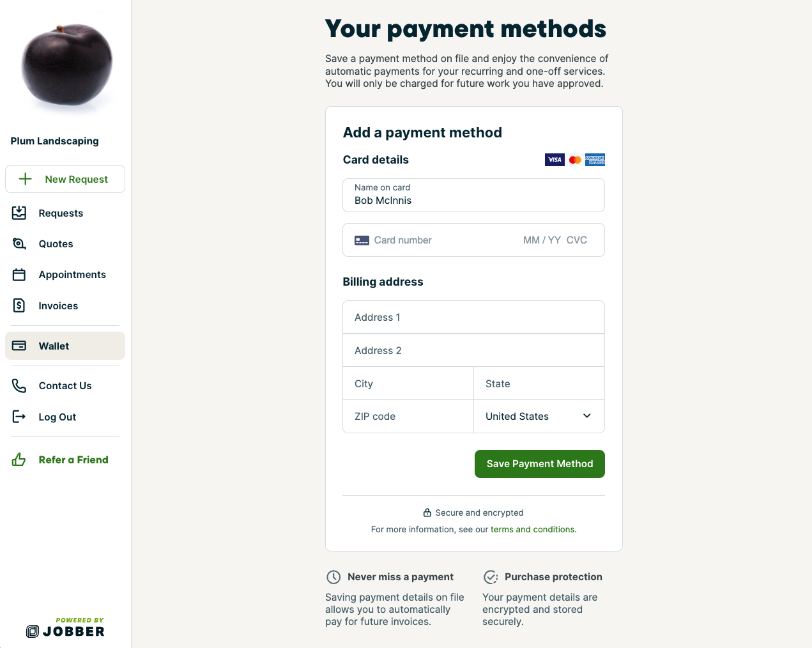
Task: Open the Invoices menu item
Action: point(58,306)
